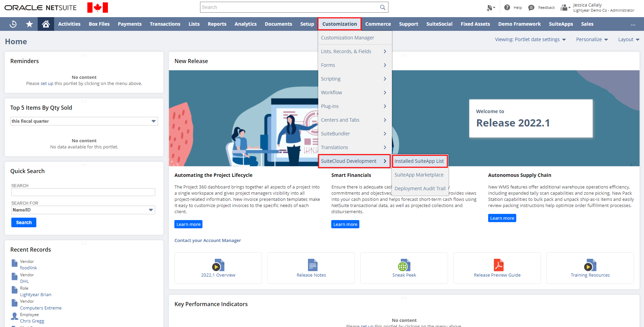644x327 pixels.
Task: Open the Viewing Portlet date settings dropdown
Action: click(530, 39)
